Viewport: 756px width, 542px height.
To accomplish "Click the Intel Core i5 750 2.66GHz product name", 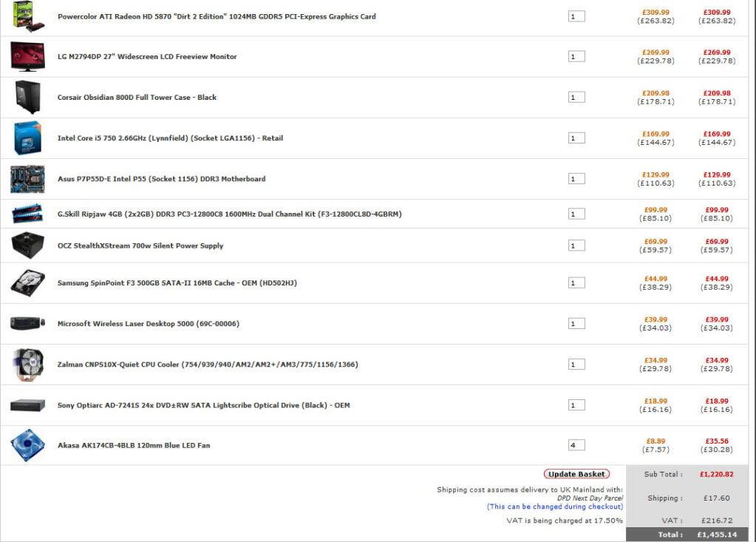I will coord(170,138).
